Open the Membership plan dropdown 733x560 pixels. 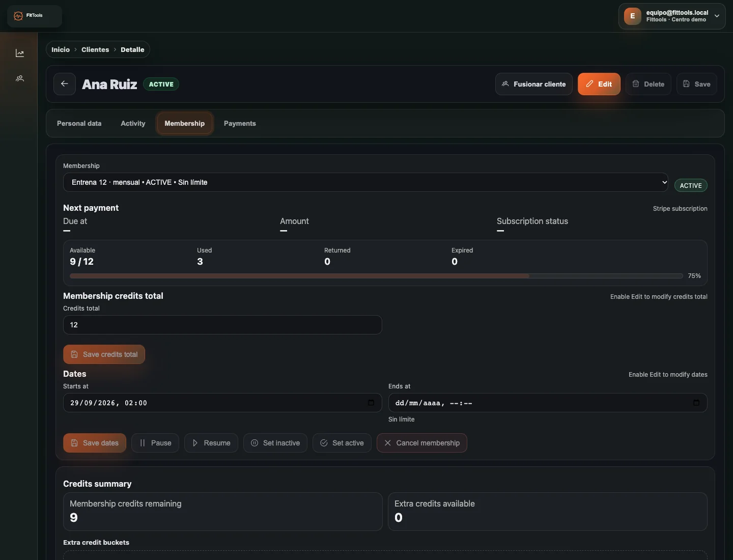[x=365, y=182]
